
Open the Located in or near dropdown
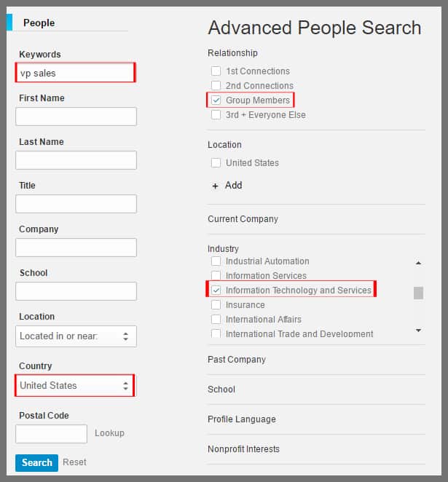coord(76,336)
